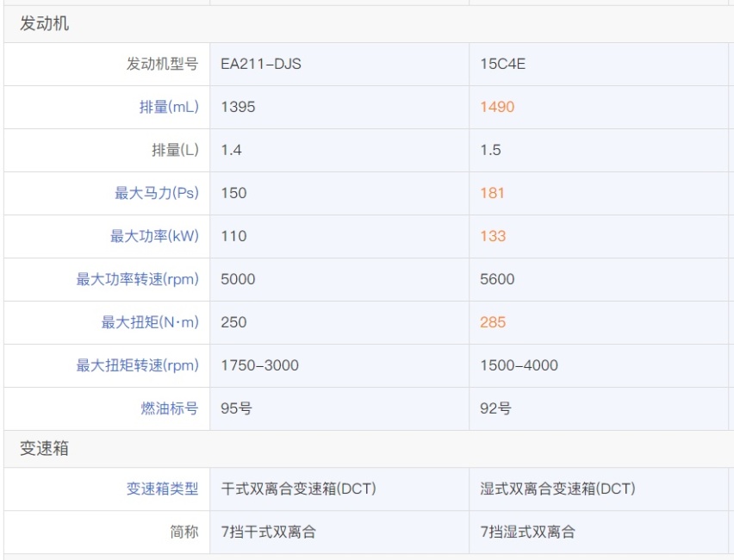This screenshot has height=560, width=734.
Task: Click the 1395 displacement value
Action: point(238,107)
